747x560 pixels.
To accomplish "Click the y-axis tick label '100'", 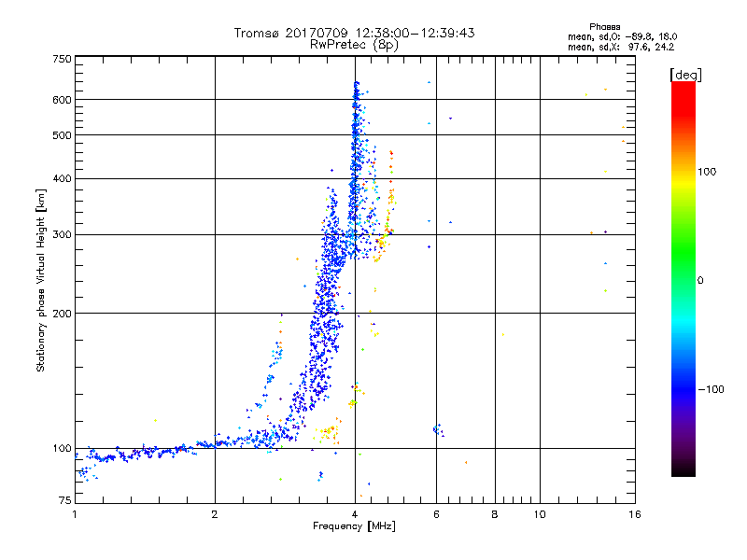I will pyautogui.click(x=62, y=449).
